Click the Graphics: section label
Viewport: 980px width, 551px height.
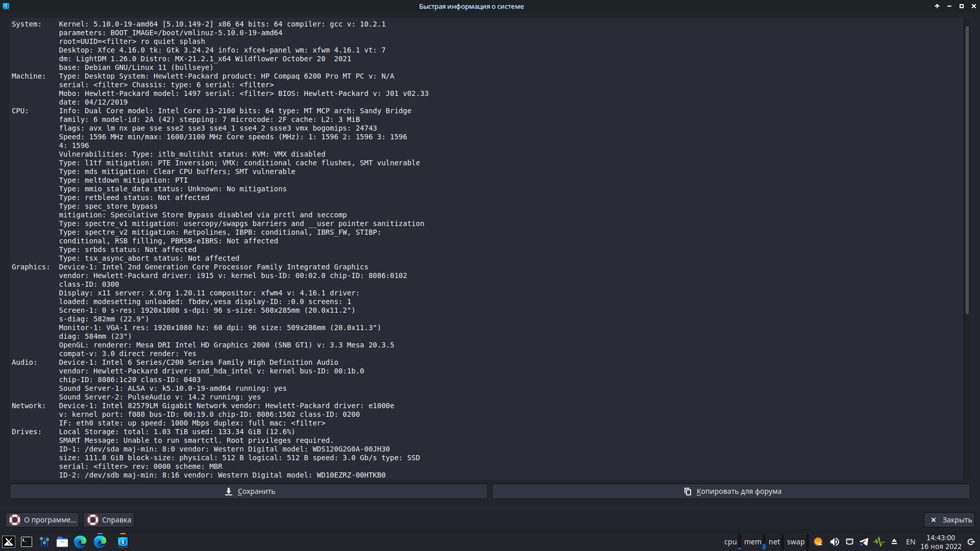pyautogui.click(x=31, y=267)
